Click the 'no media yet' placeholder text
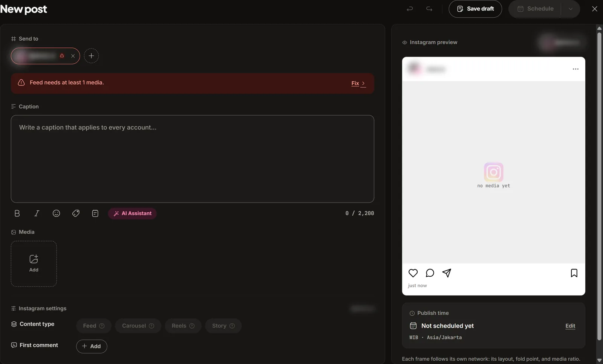Viewport: 603px width, 364px height. [x=493, y=186]
